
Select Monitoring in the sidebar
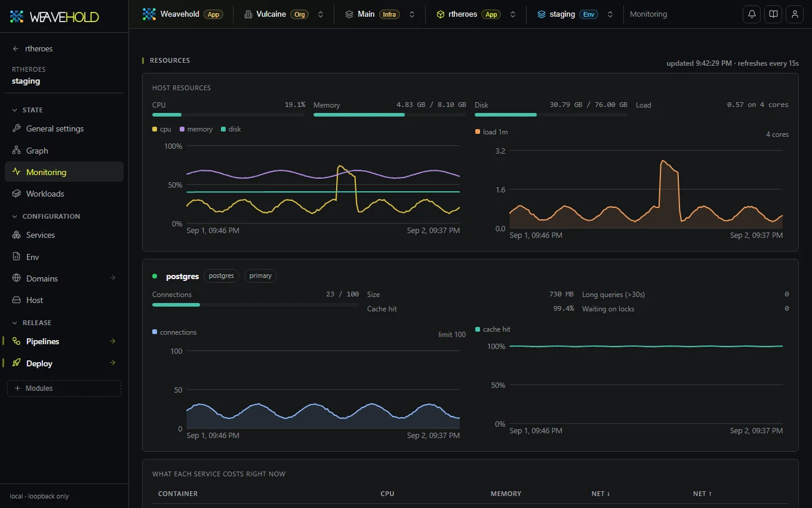[x=64, y=172]
